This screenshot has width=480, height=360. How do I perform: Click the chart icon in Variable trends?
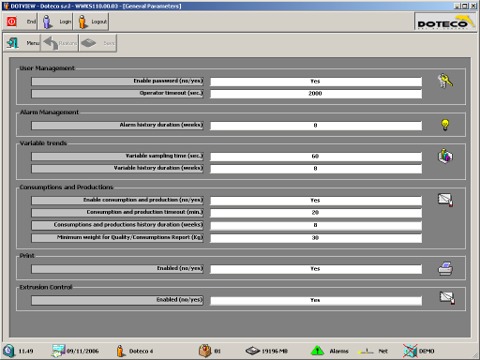(445, 156)
